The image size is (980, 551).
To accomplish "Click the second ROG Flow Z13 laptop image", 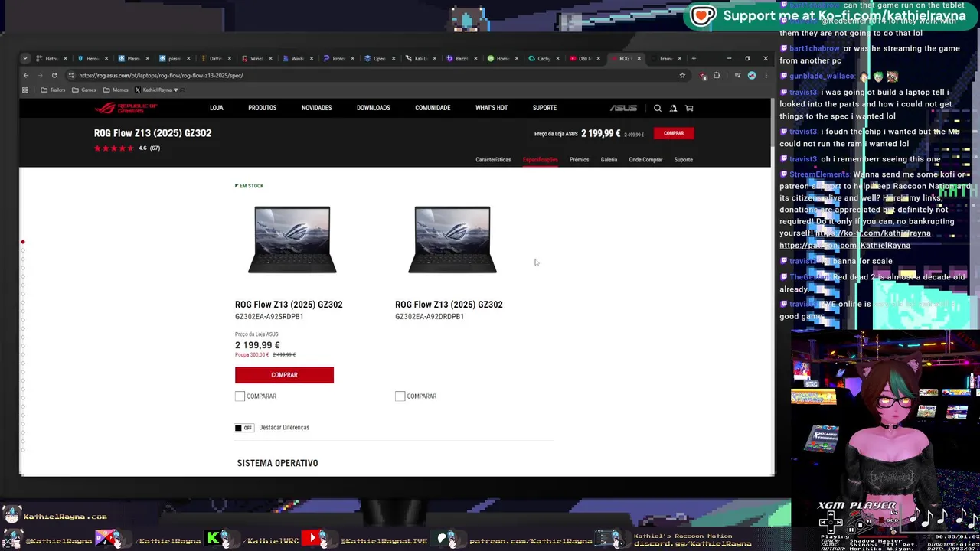I will click(x=452, y=240).
